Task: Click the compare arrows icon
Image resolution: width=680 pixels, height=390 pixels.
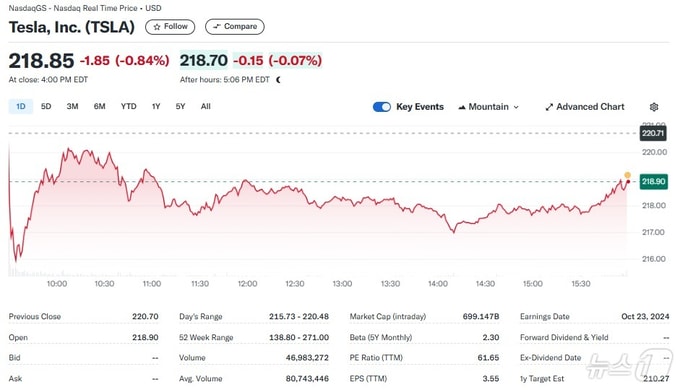Action: 217,26
